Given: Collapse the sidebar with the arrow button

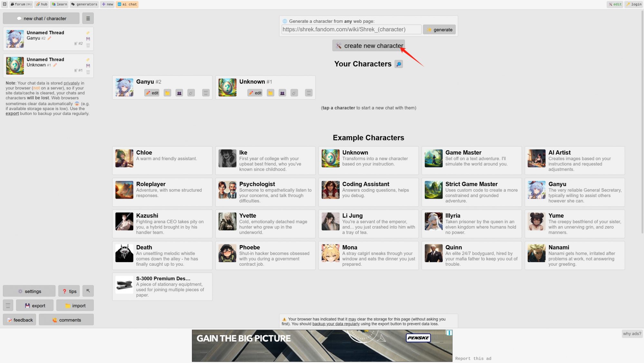Looking at the screenshot, I should click(x=88, y=291).
